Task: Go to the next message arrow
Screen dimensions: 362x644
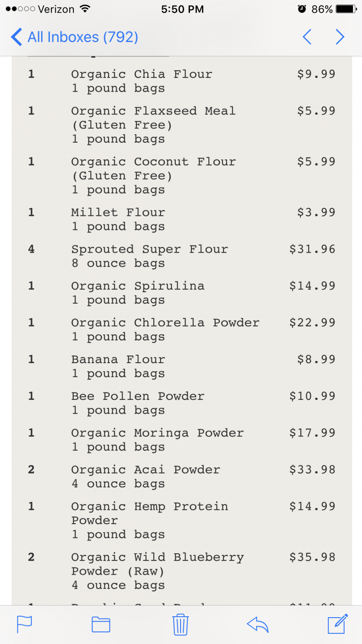Action: (x=340, y=37)
